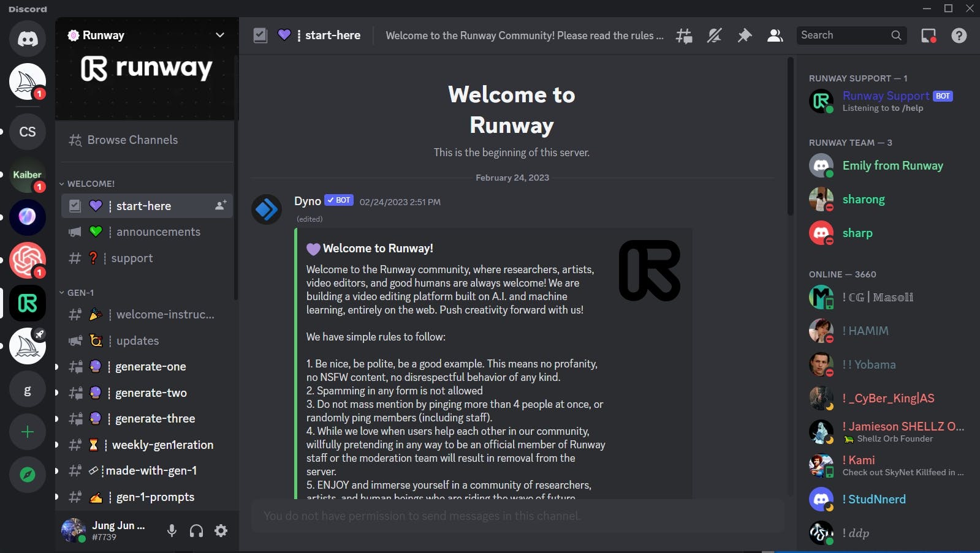Open Browse Channels
980x553 pixels.
click(x=146, y=140)
